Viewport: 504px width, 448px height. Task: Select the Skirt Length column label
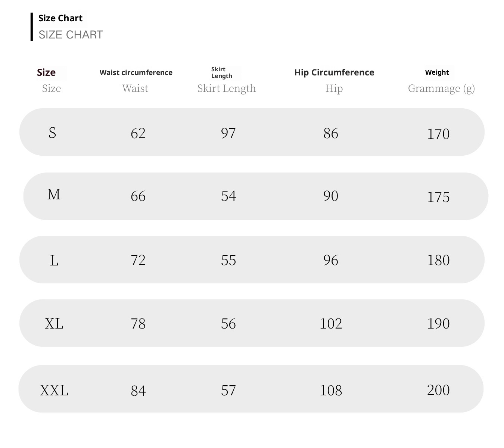coord(226,88)
